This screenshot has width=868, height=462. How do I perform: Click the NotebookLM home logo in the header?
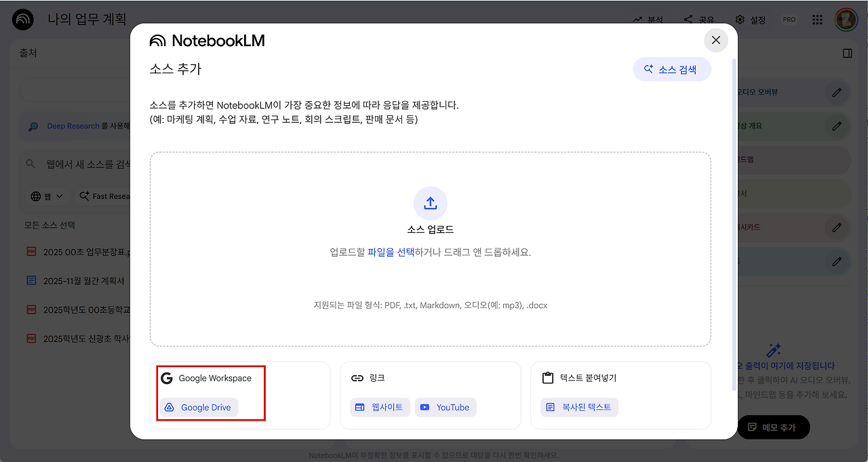click(24, 20)
